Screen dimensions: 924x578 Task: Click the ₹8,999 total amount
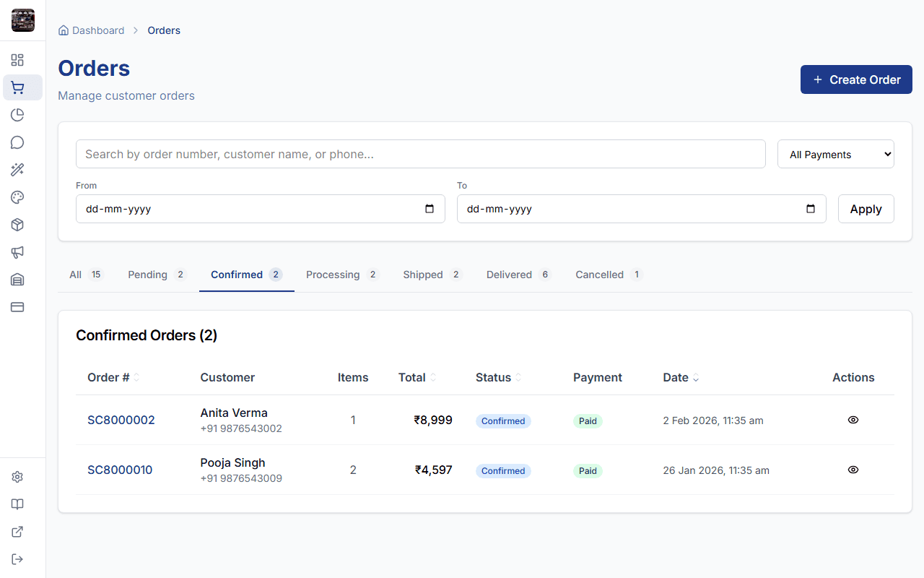(433, 420)
